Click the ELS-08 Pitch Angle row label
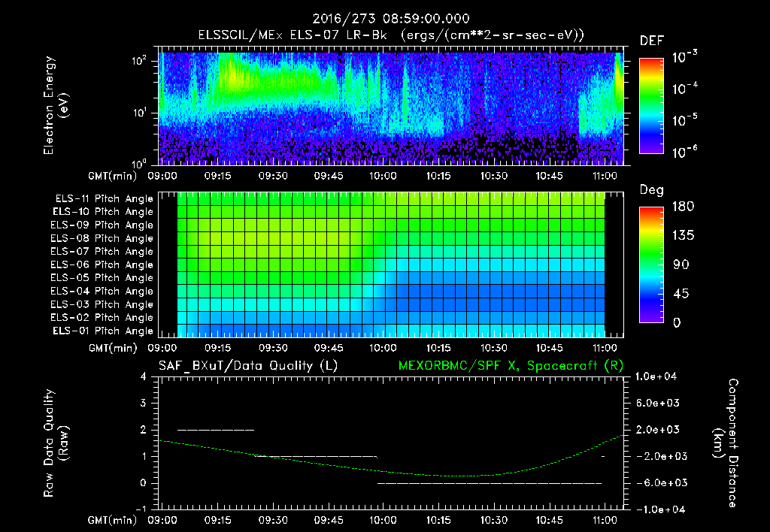 click(x=102, y=238)
